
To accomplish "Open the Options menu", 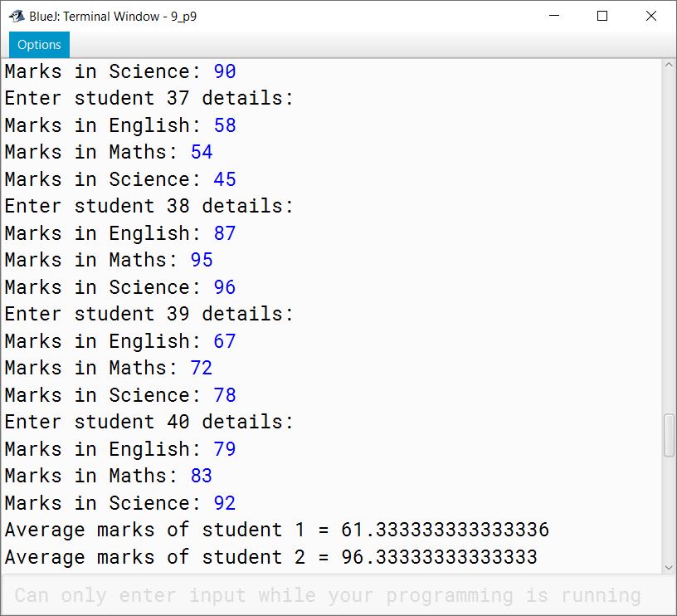I will point(38,45).
